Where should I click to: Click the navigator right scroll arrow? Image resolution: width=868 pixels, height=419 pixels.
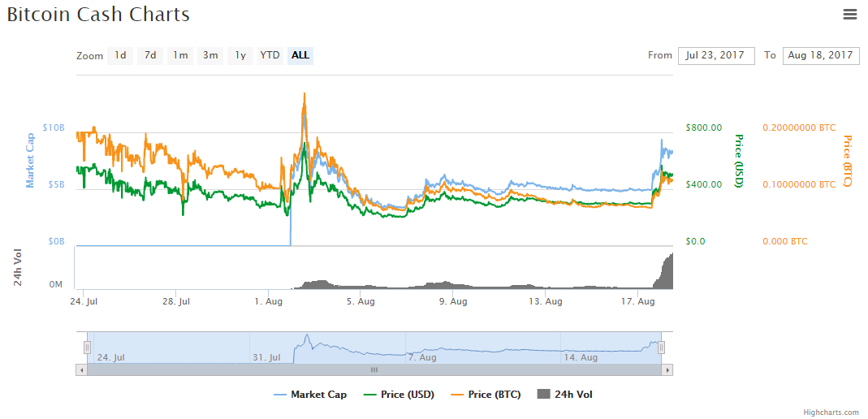pyautogui.click(x=667, y=369)
